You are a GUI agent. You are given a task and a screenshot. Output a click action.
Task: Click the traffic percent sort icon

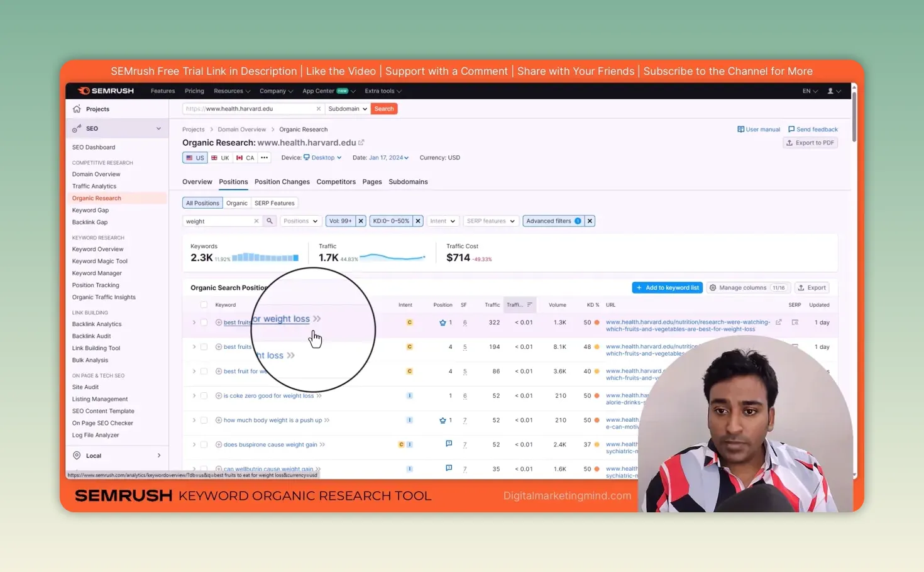click(530, 305)
